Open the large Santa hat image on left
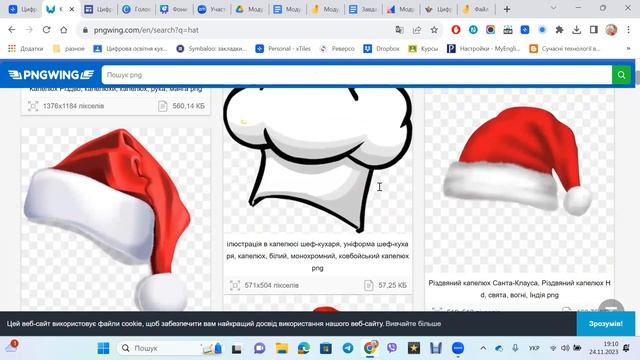 click(x=116, y=220)
